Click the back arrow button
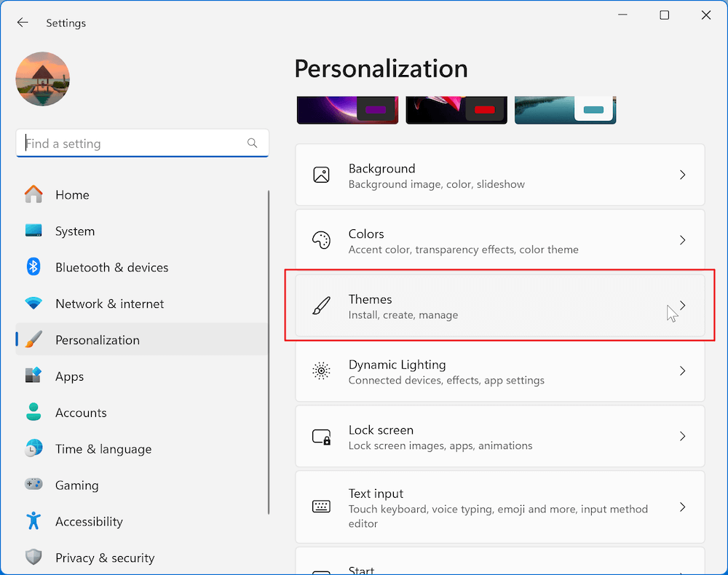The width and height of the screenshot is (728, 575). [x=22, y=22]
